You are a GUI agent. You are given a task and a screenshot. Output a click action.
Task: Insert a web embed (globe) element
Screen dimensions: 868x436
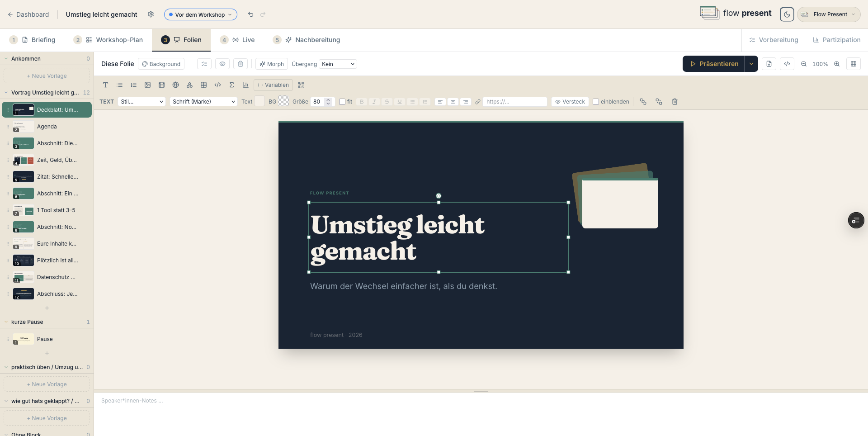175,85
